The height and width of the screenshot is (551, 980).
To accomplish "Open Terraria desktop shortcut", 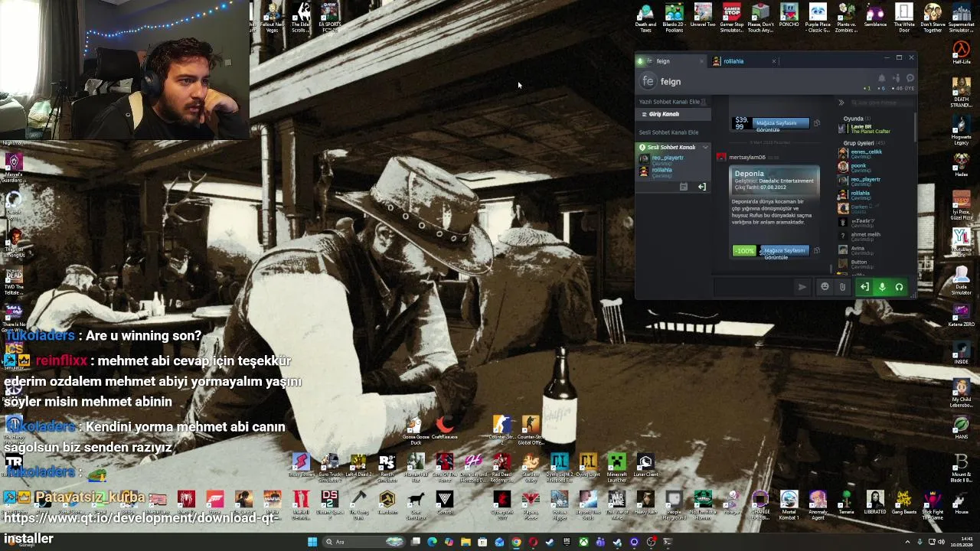I will pyautogui.click(x=847, y=504).
